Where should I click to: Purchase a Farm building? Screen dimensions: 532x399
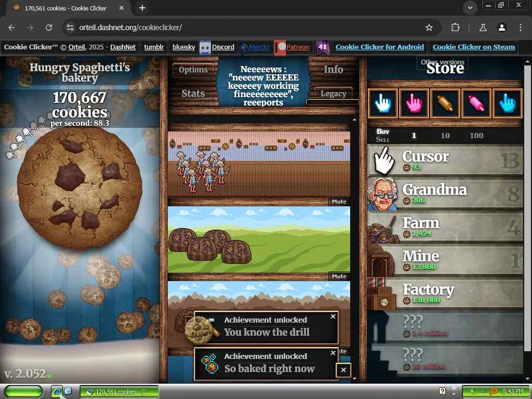click(x=445, y=227)
